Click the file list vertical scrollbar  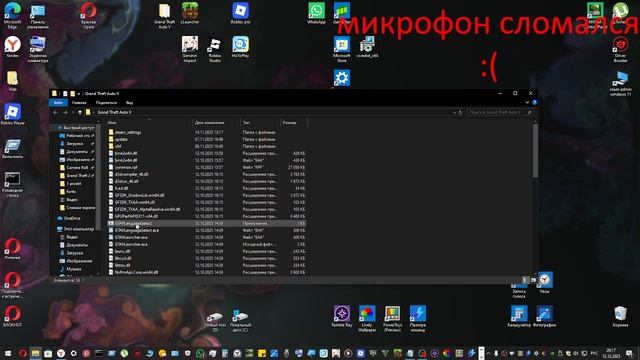[535, 151]
